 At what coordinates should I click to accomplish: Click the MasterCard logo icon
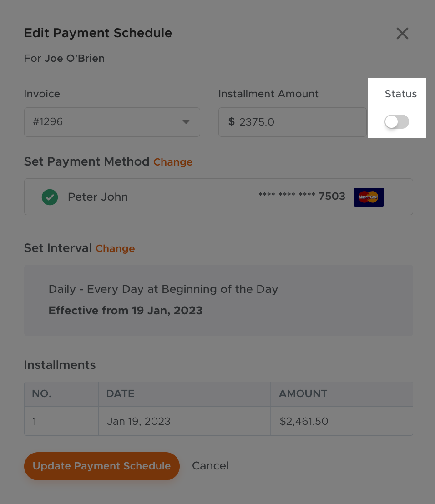pyautogui.click(x=369, y=197)
